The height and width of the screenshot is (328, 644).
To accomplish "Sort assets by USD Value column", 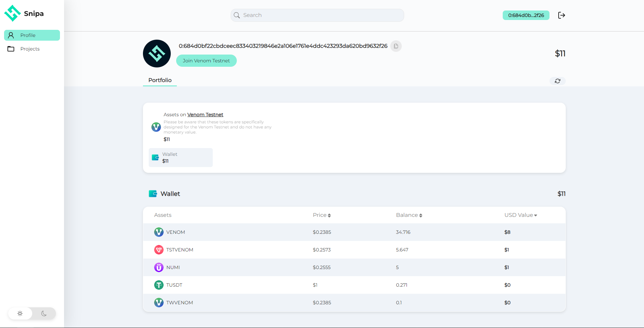I will coord(521,215).
